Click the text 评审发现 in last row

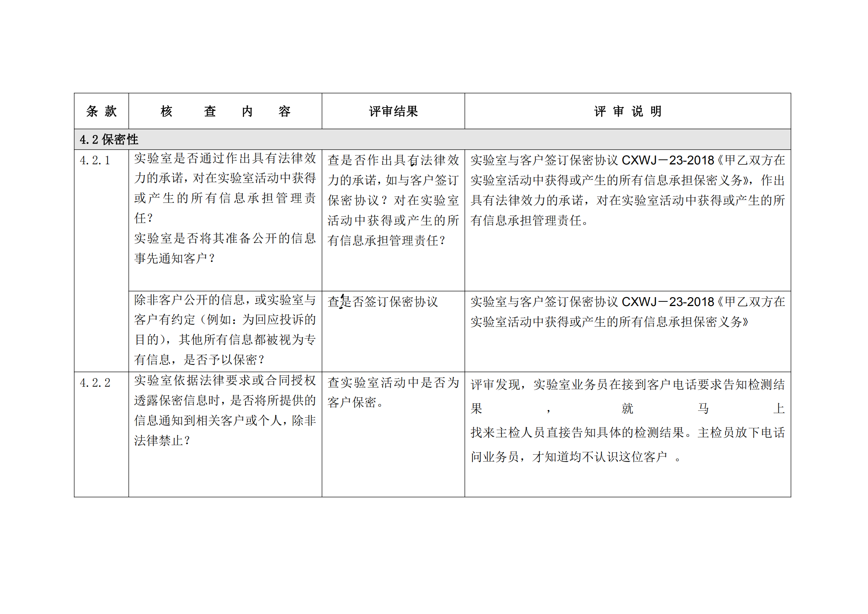click(495, 385)
